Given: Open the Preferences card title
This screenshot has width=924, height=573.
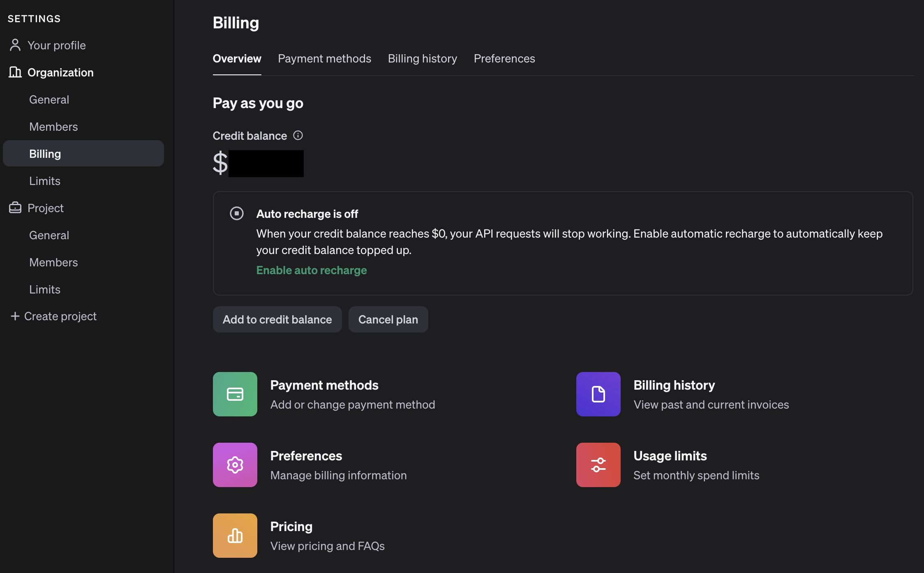Looking at the screenshot, I should tap(306, 456).
